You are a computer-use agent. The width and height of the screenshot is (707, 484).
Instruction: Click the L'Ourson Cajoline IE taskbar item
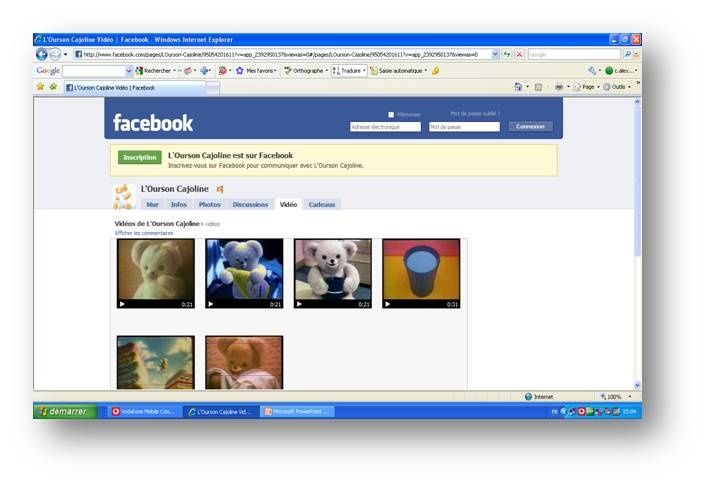tap(221, 411)
